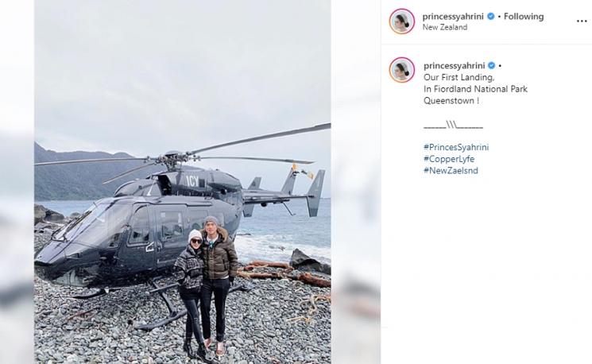Open princessyahrini profile from header username
The width and height of the screenshot is (592, 364).
[x=453, y=17]
